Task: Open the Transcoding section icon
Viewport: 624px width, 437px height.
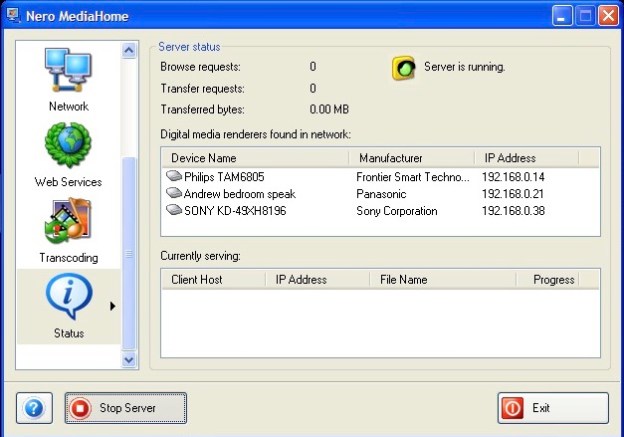Action: pyautogui.click(x=68, y=221)
